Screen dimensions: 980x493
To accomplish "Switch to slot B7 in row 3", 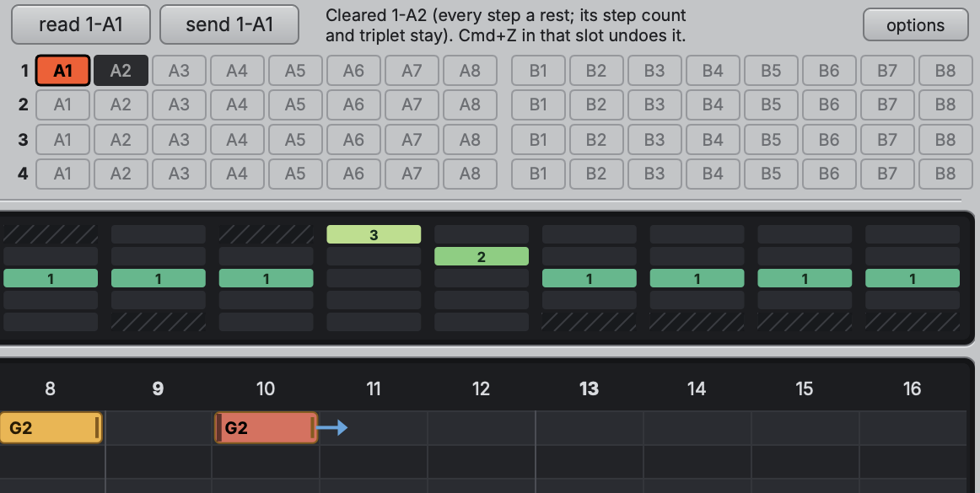I will 887,139.
